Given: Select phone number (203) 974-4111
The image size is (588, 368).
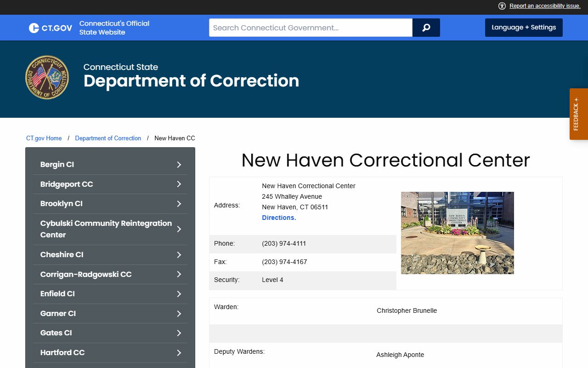Looking at the screenshot, I should tap(284, 243).
